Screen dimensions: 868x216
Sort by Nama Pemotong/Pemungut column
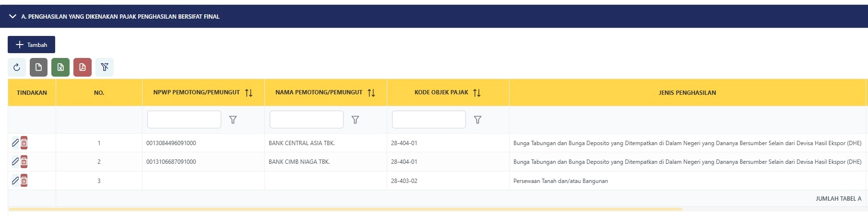pyautogui.click(x=371, y=93)
